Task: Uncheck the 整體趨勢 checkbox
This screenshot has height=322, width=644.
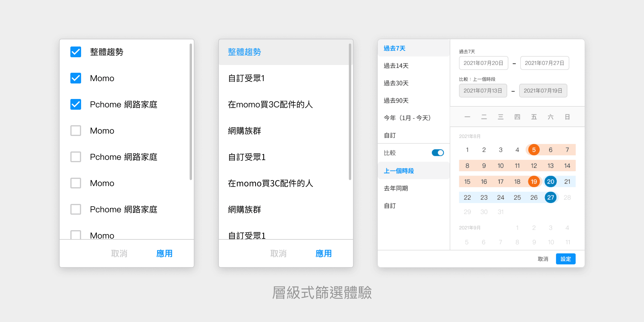Action: click(x=76, y=52)
